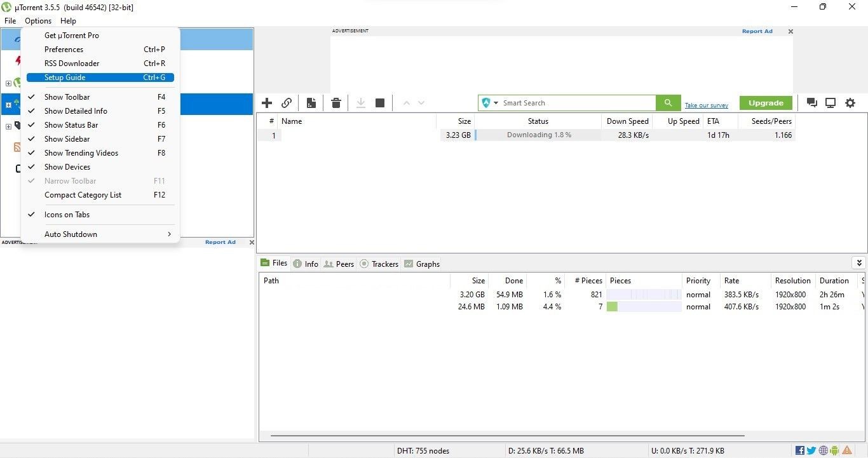Switch to the Peers tab
Screen dimensions: 868x458
339,264
